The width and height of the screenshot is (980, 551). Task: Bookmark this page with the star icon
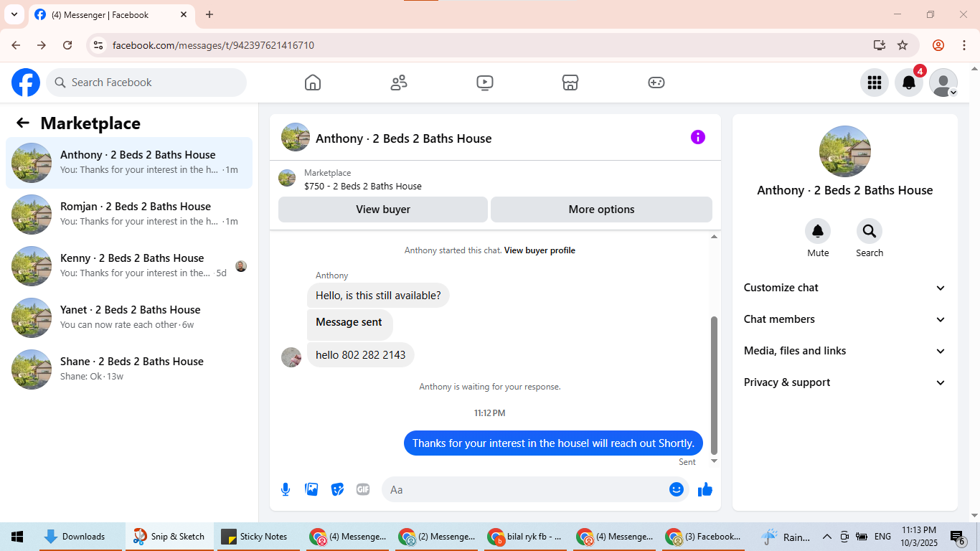[903, 45]
